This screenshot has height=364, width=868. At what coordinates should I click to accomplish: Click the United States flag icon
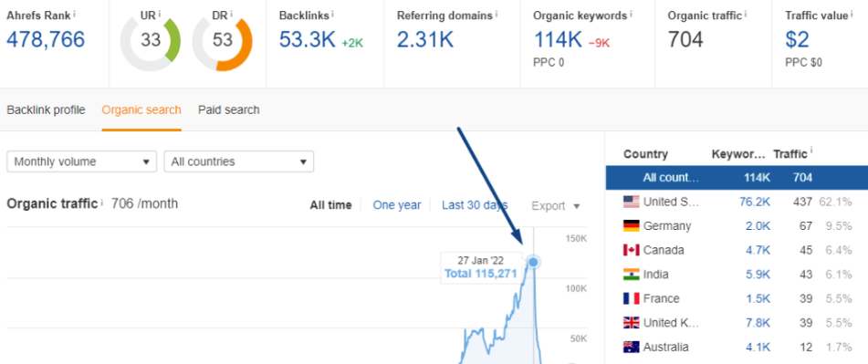[x=631, y=202]
